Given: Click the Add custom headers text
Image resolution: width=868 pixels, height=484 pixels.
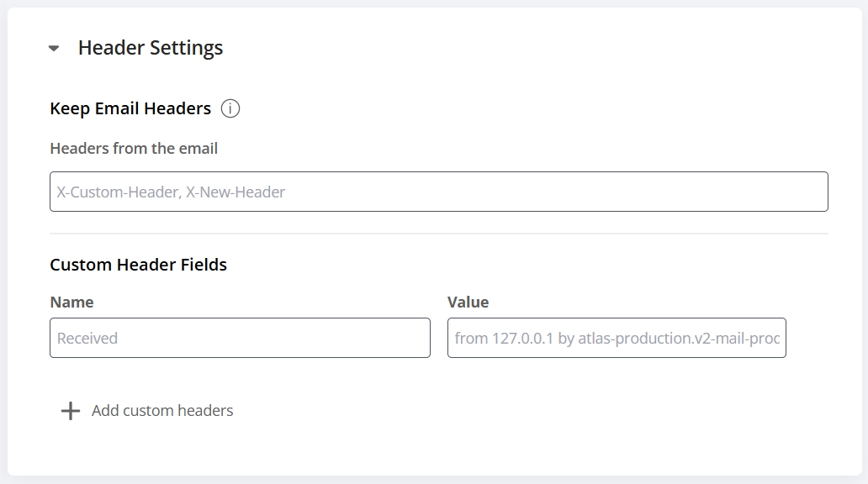Looking at the screenshot, I should [162, 410].
